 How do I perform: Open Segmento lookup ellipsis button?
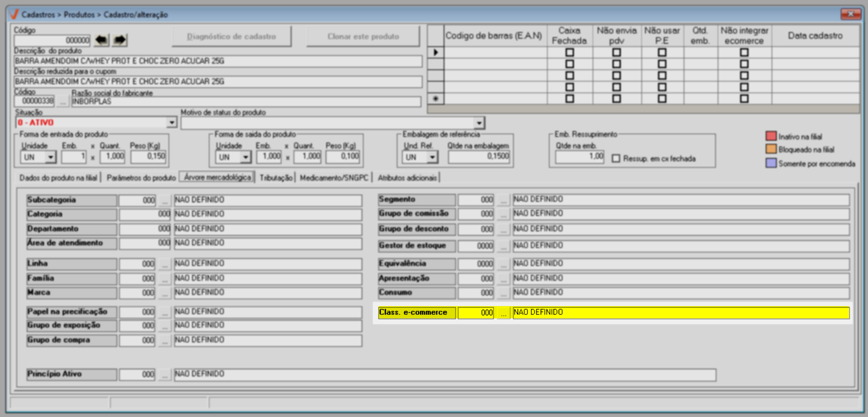pos(503,200)
